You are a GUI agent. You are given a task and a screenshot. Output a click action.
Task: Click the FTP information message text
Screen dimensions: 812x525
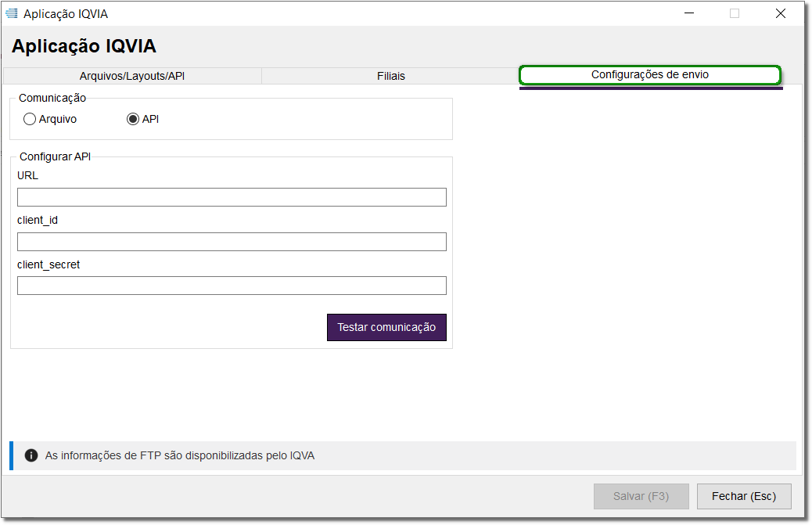click(180, 455)
